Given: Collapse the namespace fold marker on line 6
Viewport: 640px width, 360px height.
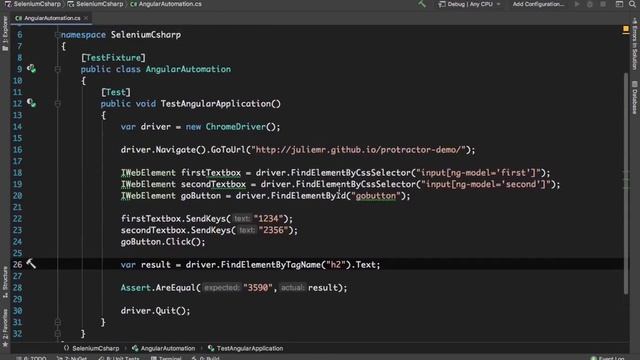Looking at the screenshot, I should pyautogui.click(x=58, y=35).
